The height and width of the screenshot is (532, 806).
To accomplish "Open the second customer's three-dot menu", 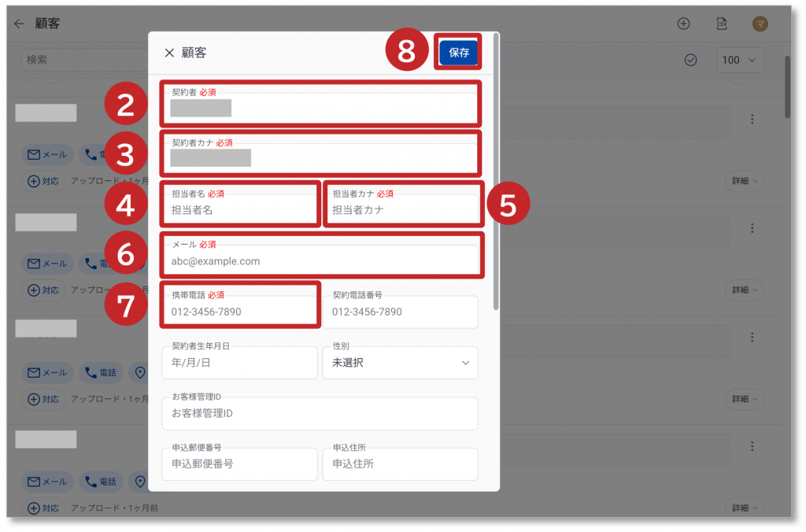I will [752, 228].
